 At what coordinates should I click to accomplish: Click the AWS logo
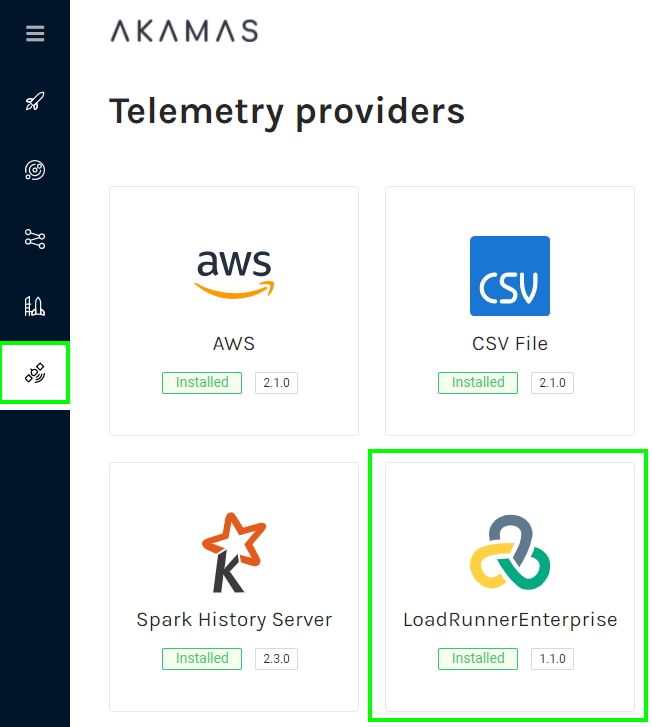pos(234,273)
